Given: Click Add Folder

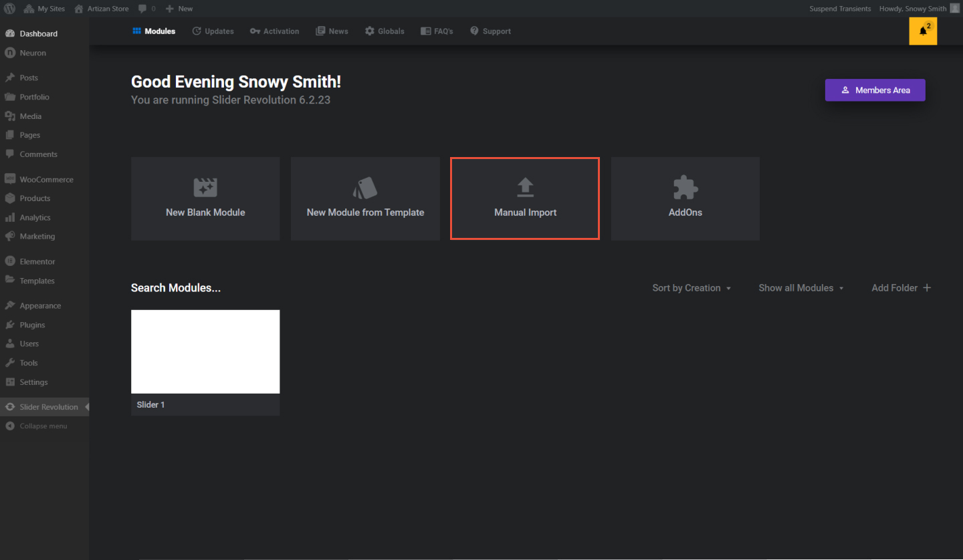Looking at the screenshot, I should pos(901,288).
